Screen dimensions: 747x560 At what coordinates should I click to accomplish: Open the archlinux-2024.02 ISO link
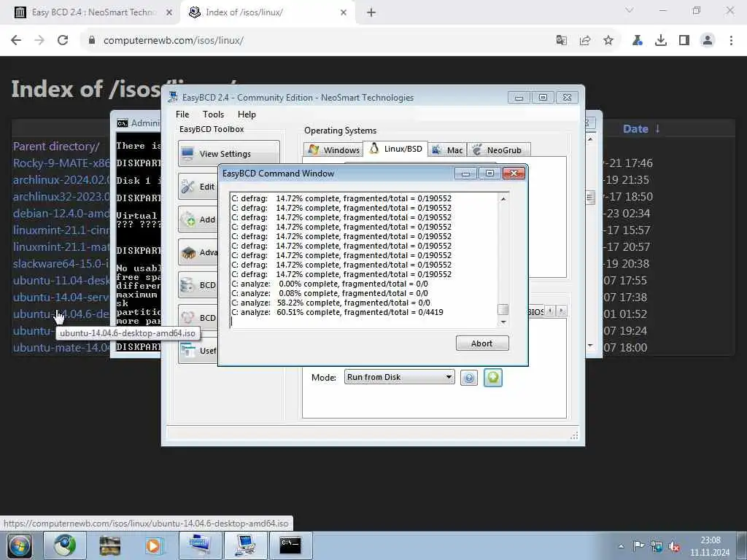click(x=61, y=179)
